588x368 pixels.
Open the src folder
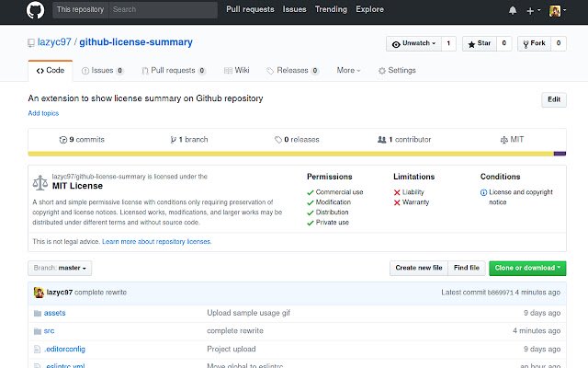click(49, 331)
